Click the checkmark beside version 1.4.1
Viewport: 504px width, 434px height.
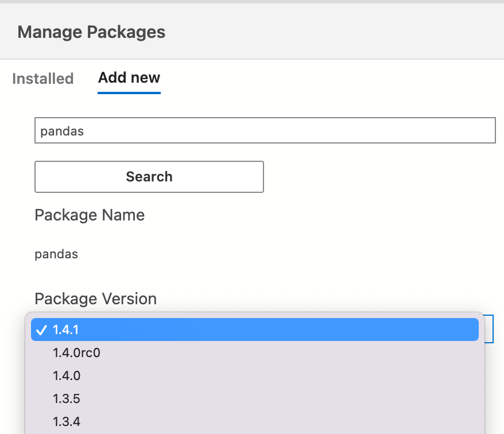click(41, 330)
